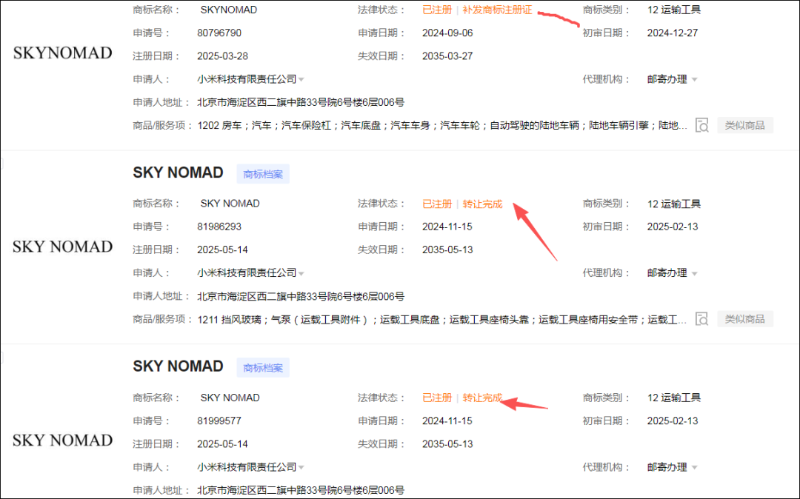Click 转让完成 status of record 81986293
Viewport: 800px width, 499px height.
[x=482, y=204]
